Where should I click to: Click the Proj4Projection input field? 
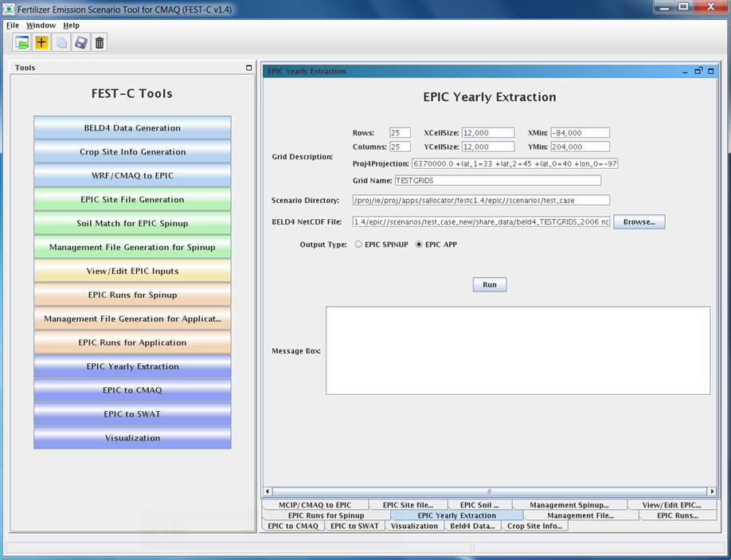[515, 163]
